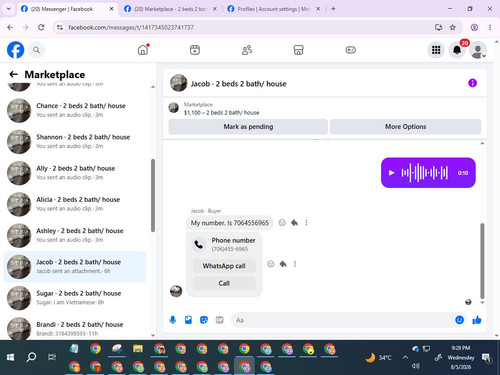Open a new browser tab
Viewport: 500px width, 375px height.
point(333,9)
